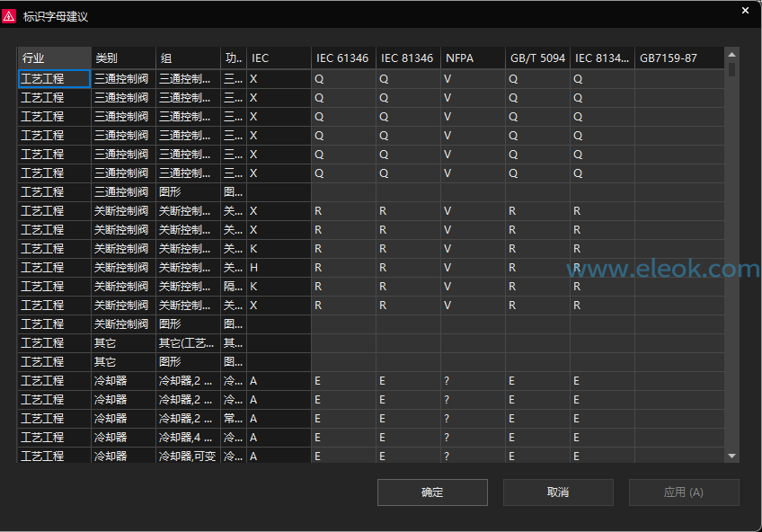
Task: Click the truncated IEC 8134... column header
Action: pyautogui.click(x=602, y=58)
